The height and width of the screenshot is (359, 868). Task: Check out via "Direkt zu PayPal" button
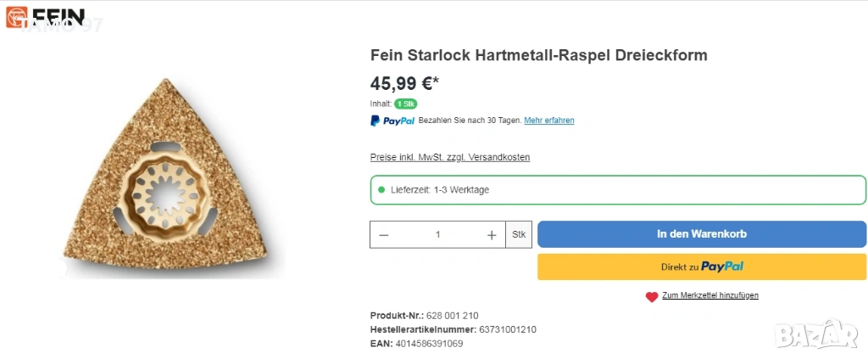702,266
